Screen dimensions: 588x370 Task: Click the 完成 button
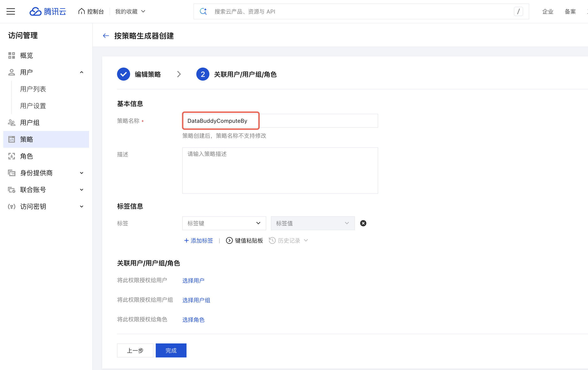tap(171, 350)
